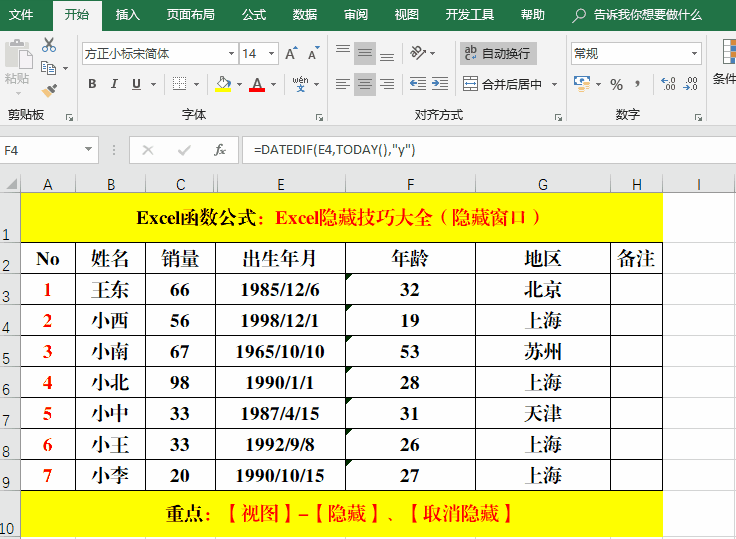Open clipboard group dialog launcher
Viewport: 736px width, 539px height.
click(x=69, y=117)
